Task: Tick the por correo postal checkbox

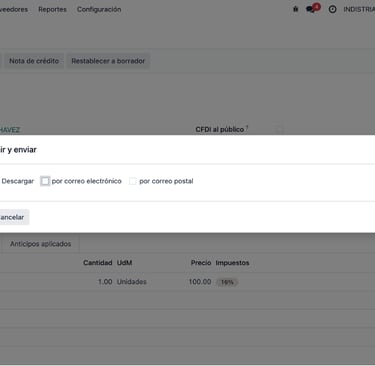Action: (133, 181)
